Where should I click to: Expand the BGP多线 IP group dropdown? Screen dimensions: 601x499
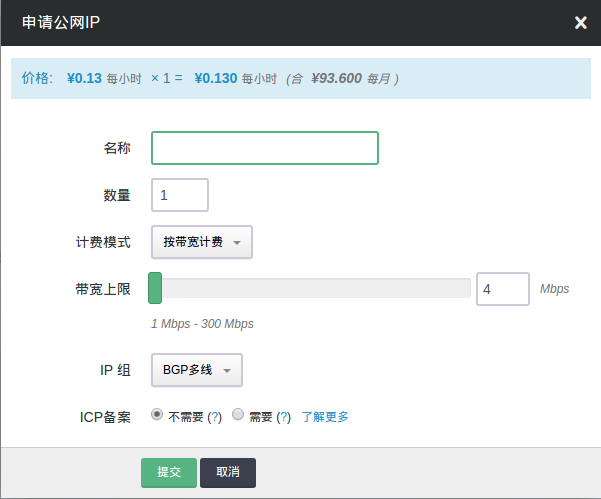[197, 370]
